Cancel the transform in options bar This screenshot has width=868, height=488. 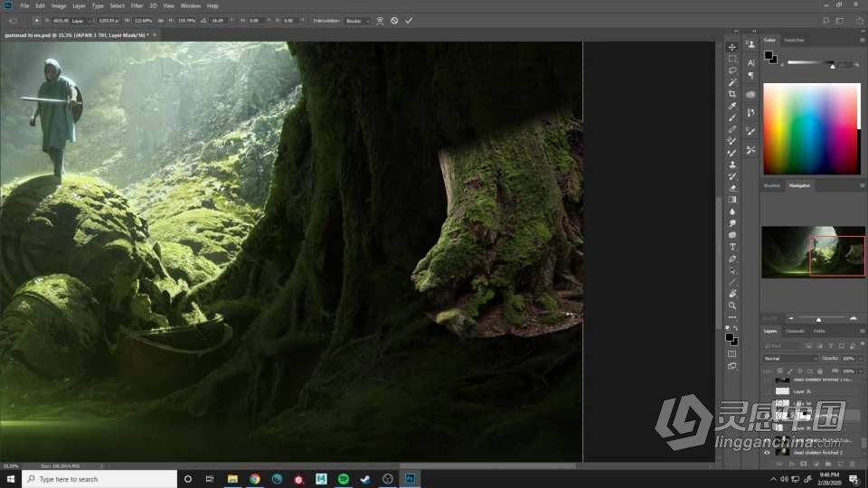click(394, 21)
